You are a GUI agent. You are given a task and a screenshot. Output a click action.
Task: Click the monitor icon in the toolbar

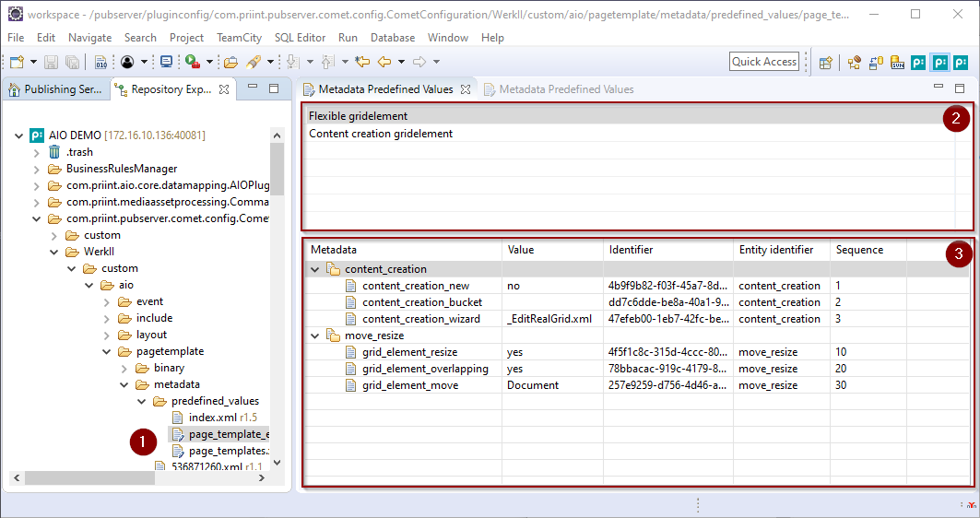tap(166, 62)
